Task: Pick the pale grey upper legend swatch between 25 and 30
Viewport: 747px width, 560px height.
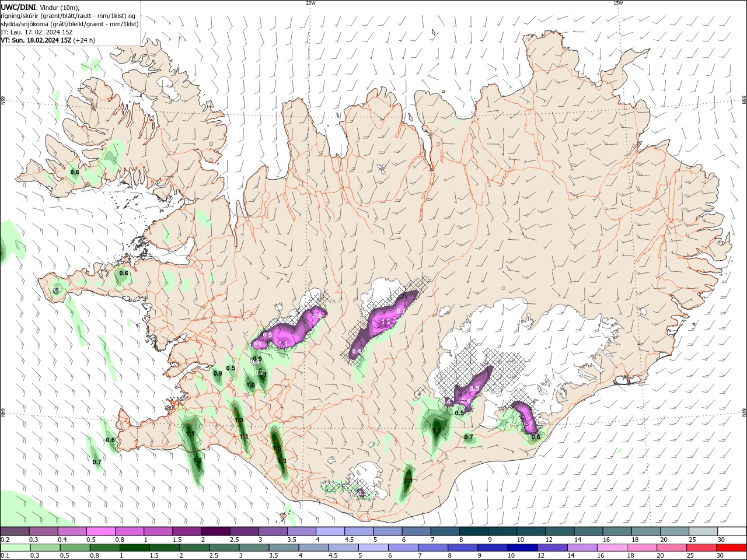Action: pos(703,531)
